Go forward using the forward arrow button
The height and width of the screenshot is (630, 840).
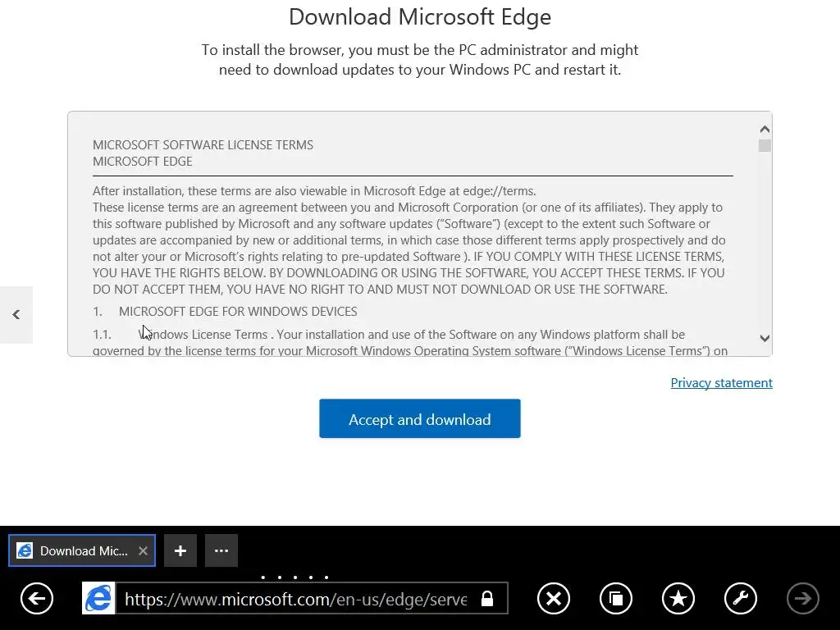802,598
